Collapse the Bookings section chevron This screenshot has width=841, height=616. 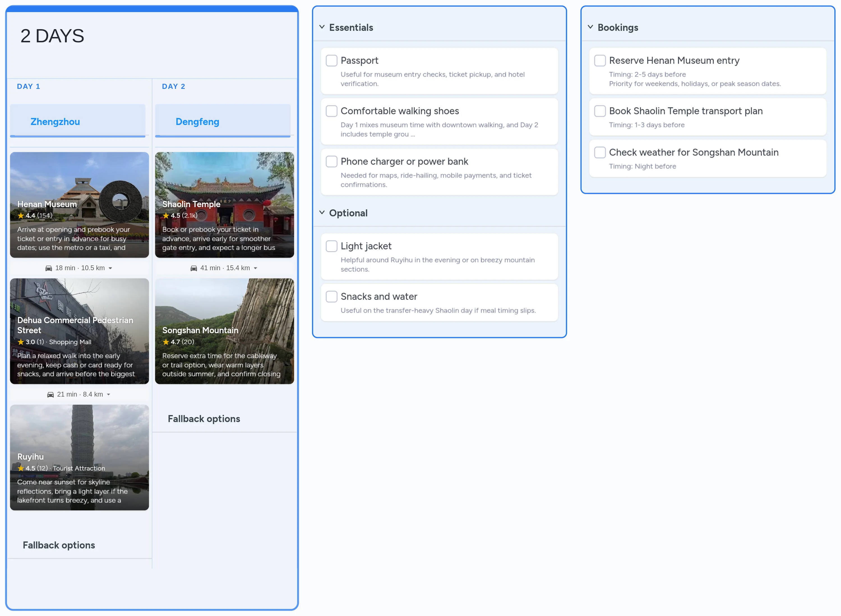click(x=590, y=27)
